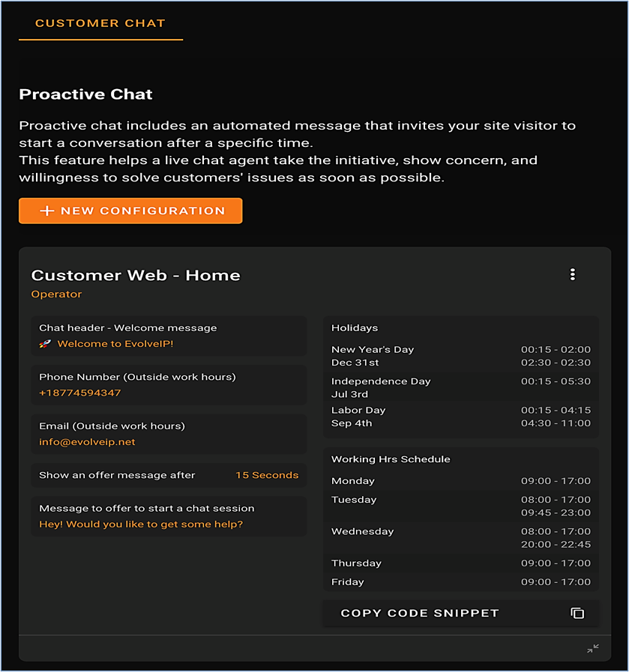This screenshot has height=672, width=629.
Task: Click the Working Hrs Schedule heading
Action: pos(391,459)
